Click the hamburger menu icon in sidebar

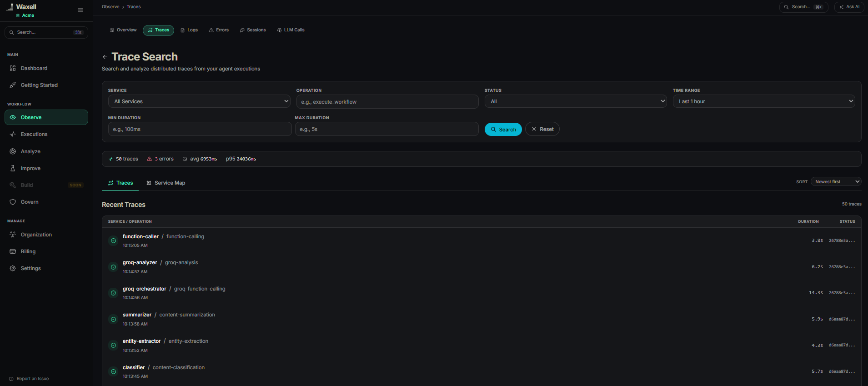click(80, 10)
